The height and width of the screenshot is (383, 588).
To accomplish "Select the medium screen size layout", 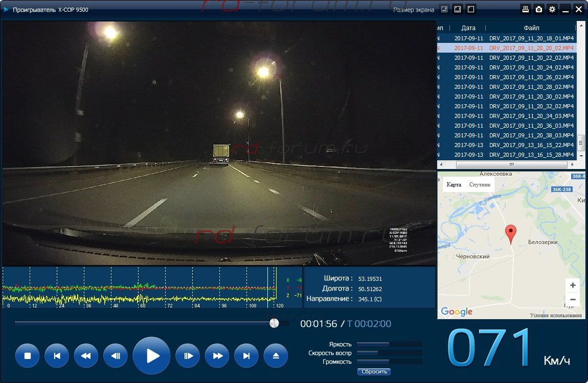I will click(x=458, y=9).
